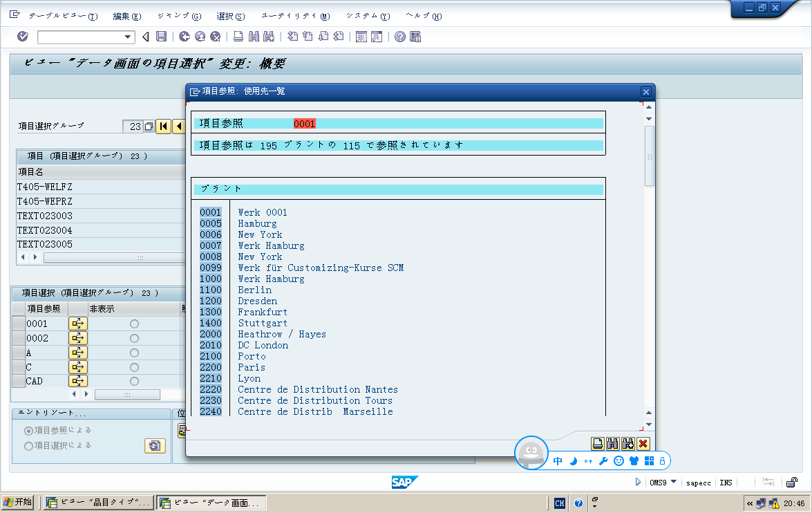Click the Back navigation arrow icon

[x=144, y=37]
